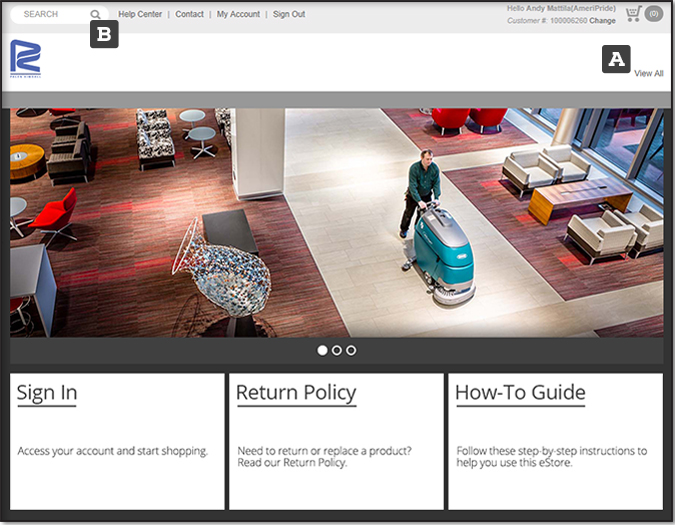Click the callout marker labeled A
The height and width of the screenshot is (525, 675).
pos(616,59)
